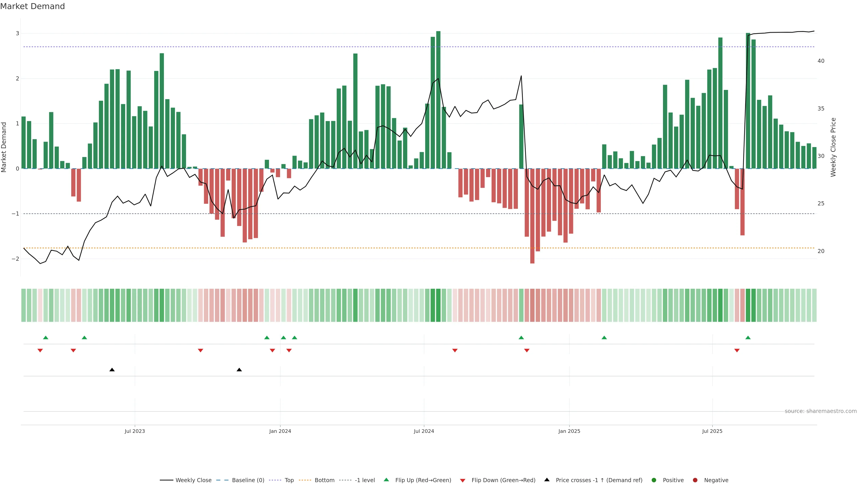This screenshot has width=868, height=488.
Task: Click the first black triangle marker before Jul 2023
Action: (x=112, y=370)
